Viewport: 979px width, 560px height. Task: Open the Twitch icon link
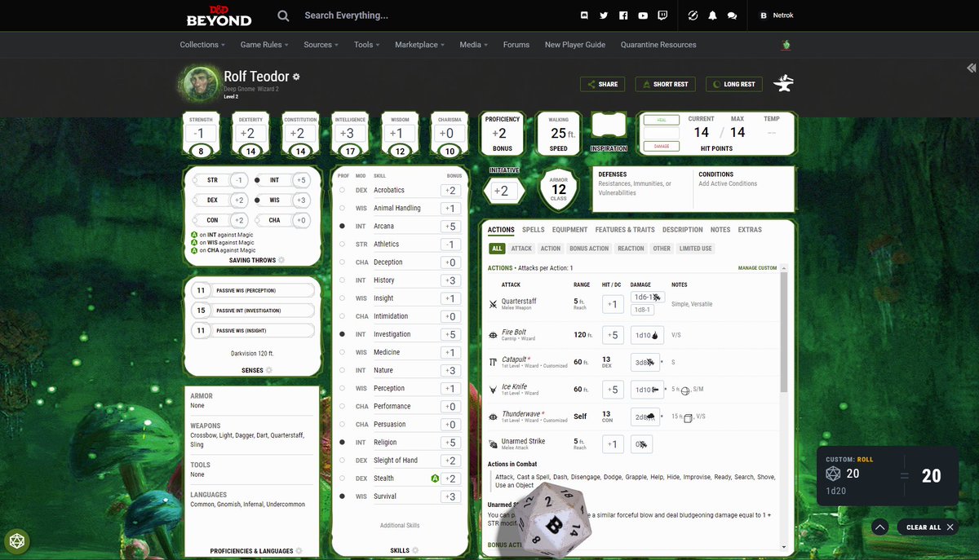(662, 15)
